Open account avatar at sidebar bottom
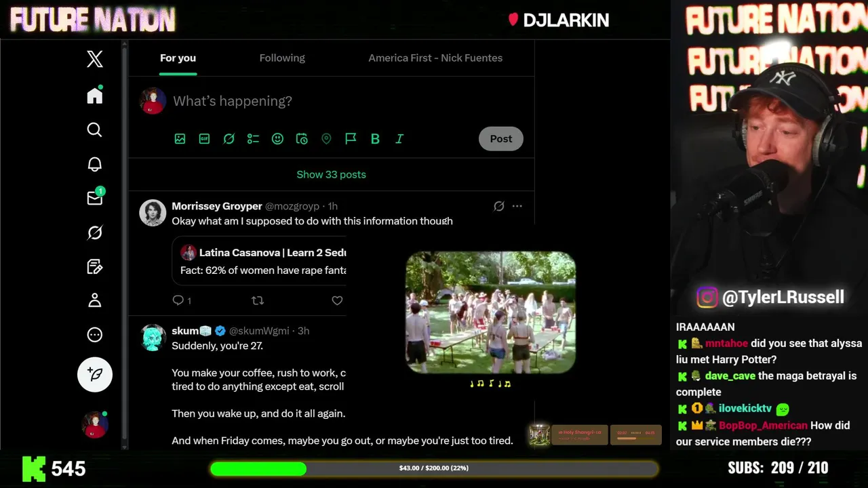 [95, 424]
